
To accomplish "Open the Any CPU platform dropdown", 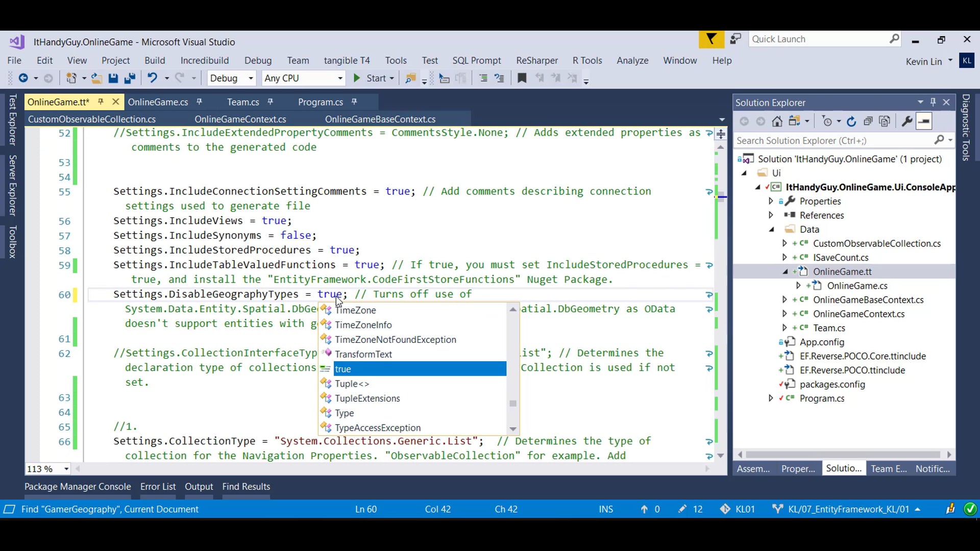I will click(340, 78).
